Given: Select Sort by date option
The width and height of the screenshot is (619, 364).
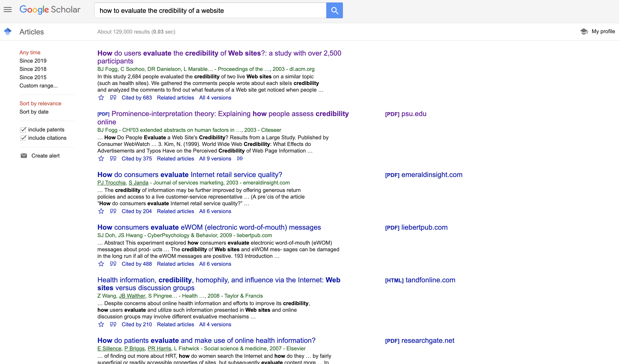Looking at the screenshot, I should [x=34, y=112].
